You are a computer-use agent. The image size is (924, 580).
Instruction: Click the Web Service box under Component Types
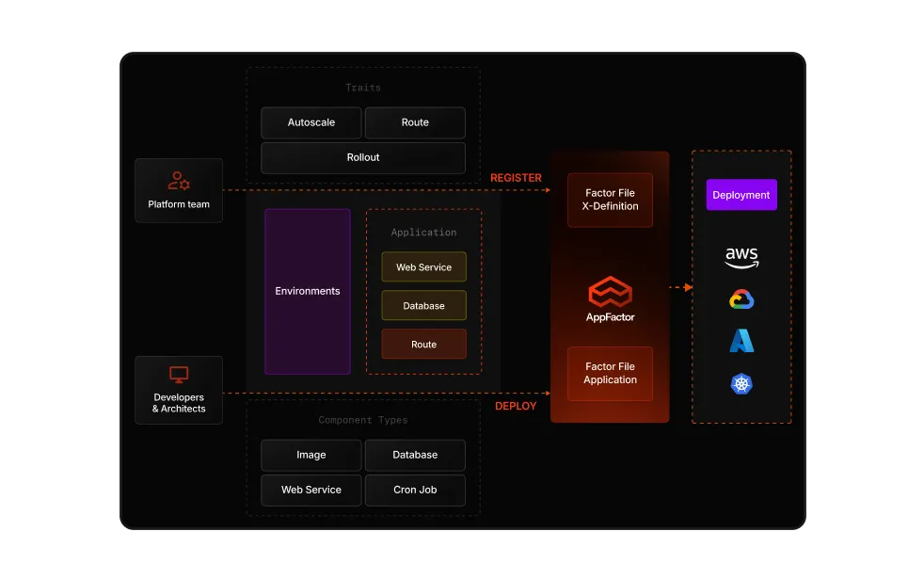coord(311,490)
